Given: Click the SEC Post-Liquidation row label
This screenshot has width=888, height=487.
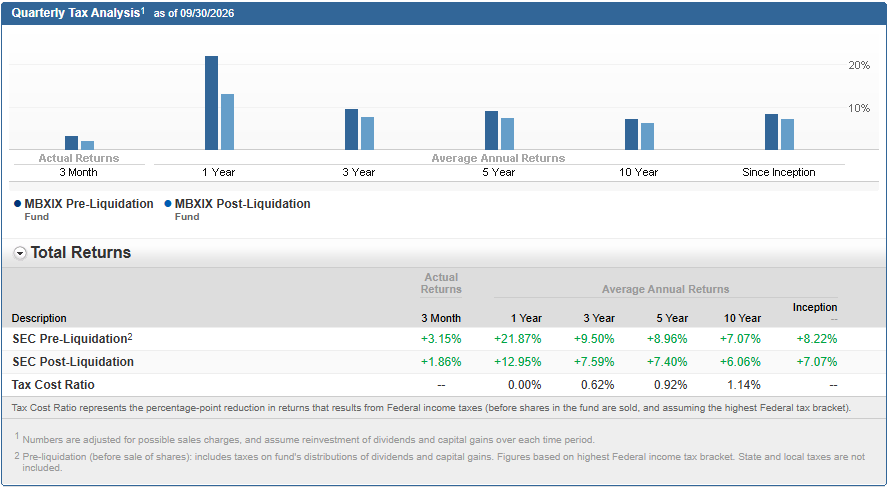Looking at the screenshot, I should (73, 362).
